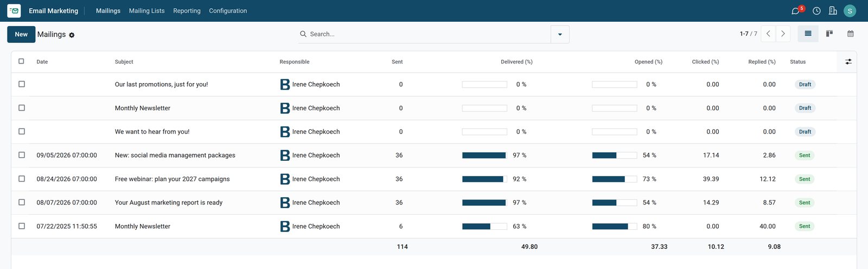Check 'Your August marketing report' row checkbox
The width and height of the screenshot is (868, 269).
click(22, 202)
